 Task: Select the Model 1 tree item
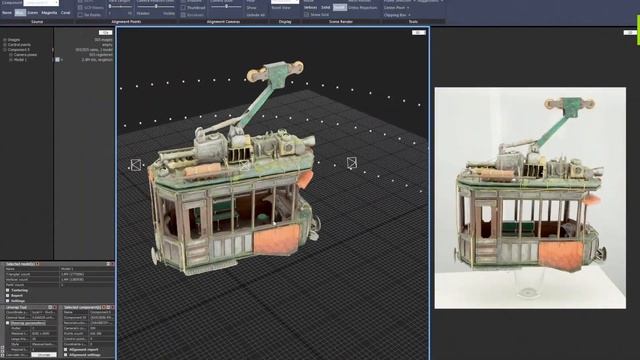tap(20, 60)
